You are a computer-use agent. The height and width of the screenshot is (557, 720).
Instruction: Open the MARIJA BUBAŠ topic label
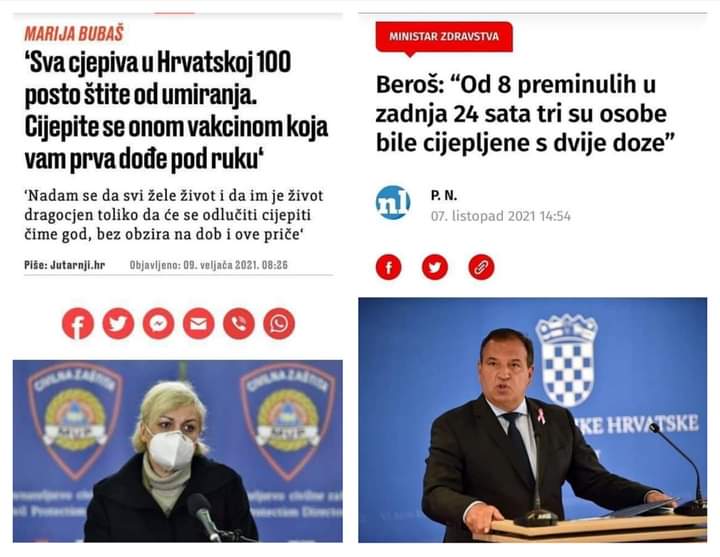click(74, 34)
